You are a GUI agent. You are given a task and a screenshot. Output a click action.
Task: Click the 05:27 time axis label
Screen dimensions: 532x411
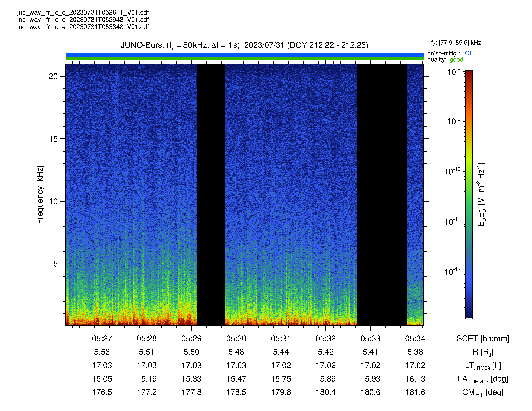102,338
